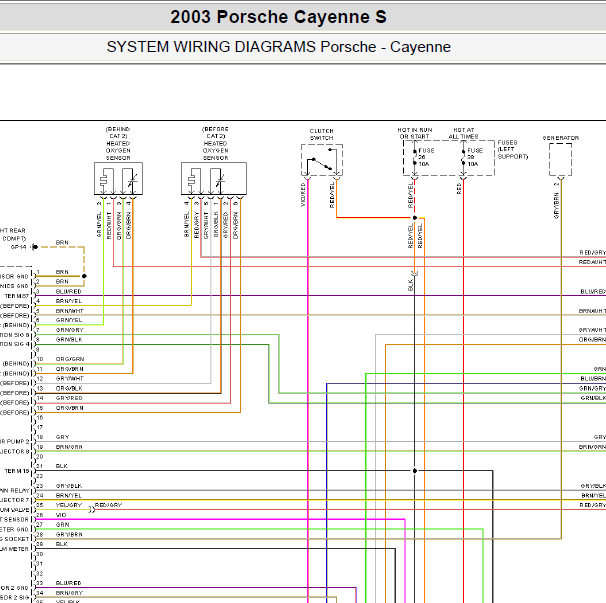Click pin 4 'BRN/YEL' wire label

(x=68, y=301)
